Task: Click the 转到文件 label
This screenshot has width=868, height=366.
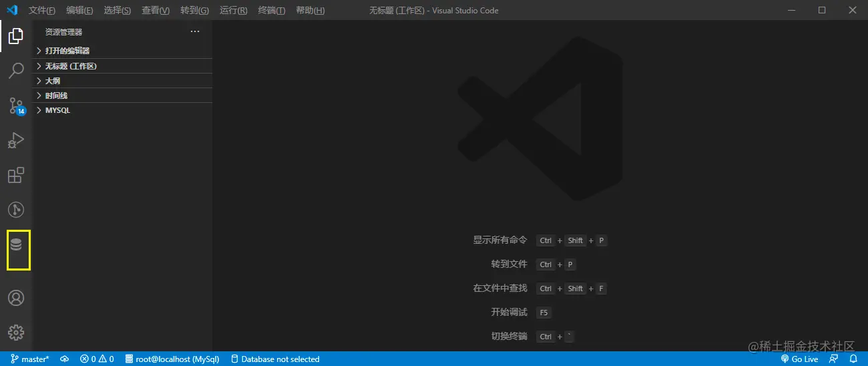Action: [x=509, y=264]
